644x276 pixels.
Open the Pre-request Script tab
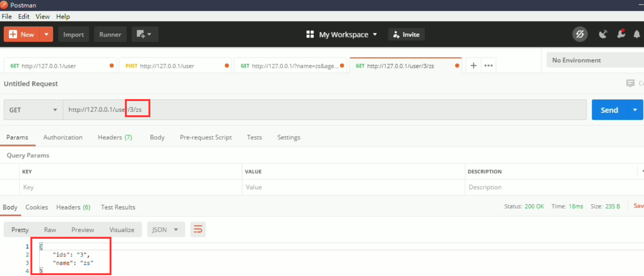[206, 137]
